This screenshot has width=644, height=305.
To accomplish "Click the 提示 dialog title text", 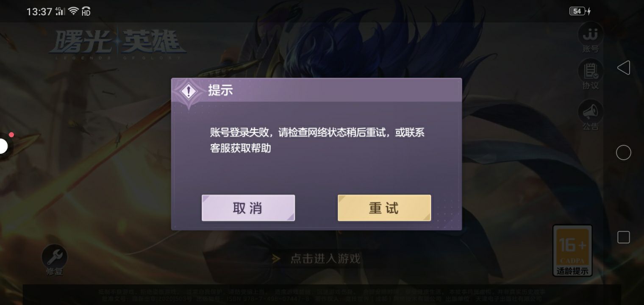I will [220, 90].
